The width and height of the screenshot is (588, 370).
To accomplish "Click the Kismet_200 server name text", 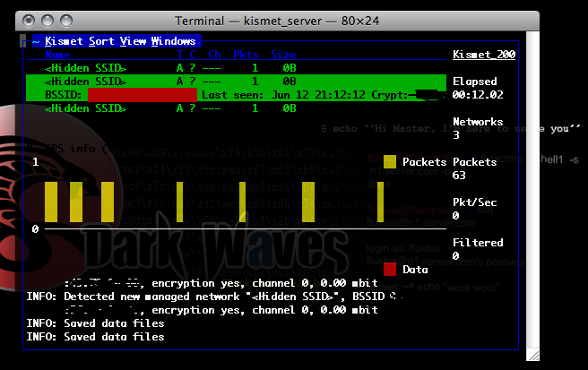I will [484, 55].
